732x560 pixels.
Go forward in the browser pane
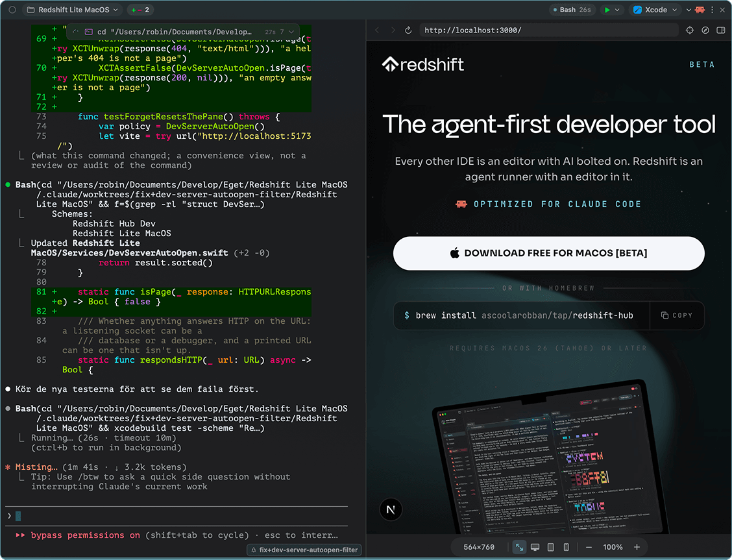(x=393, y=30)
